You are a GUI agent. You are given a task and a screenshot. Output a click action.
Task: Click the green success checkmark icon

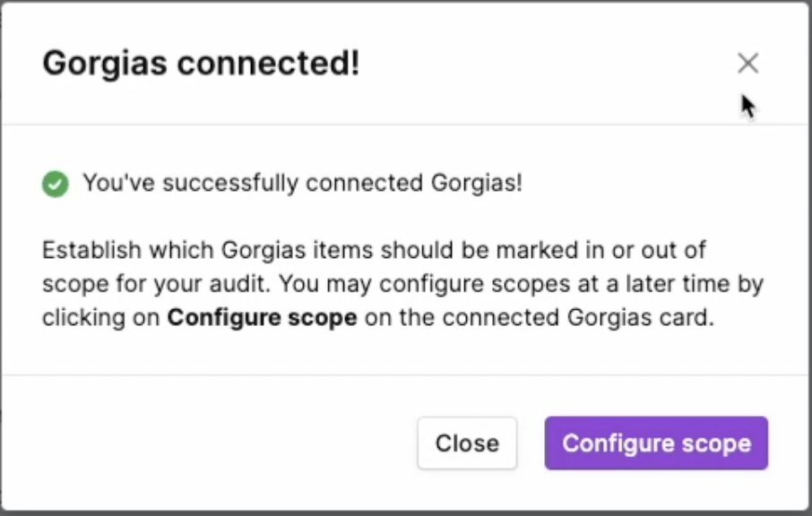tap(56, 184)
